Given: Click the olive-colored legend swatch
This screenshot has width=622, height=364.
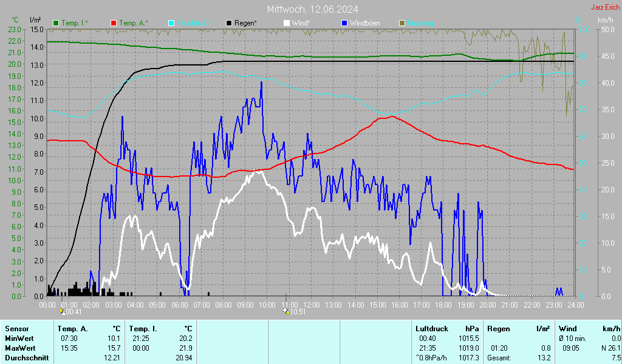Looking at the screenshot, I should tap(402, 23).
